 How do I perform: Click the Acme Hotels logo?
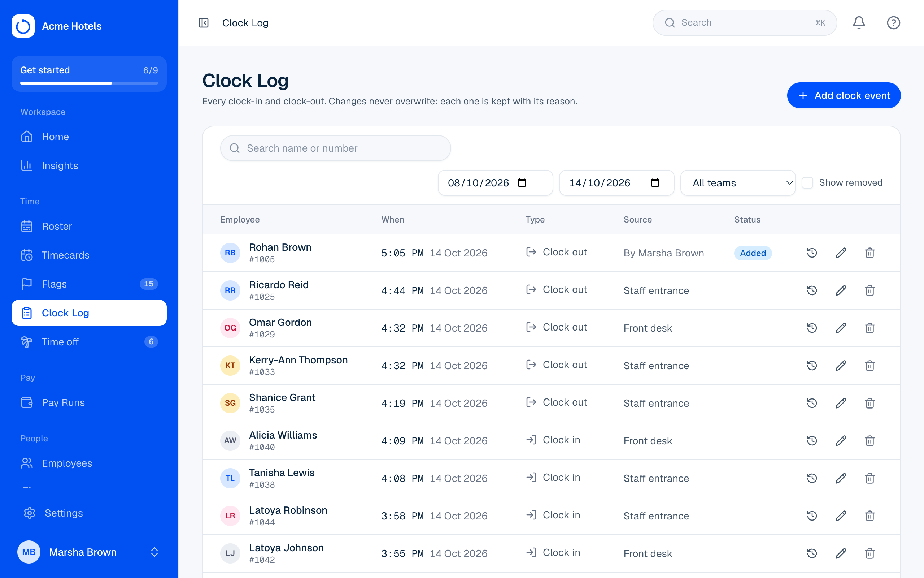click(23, 26)
